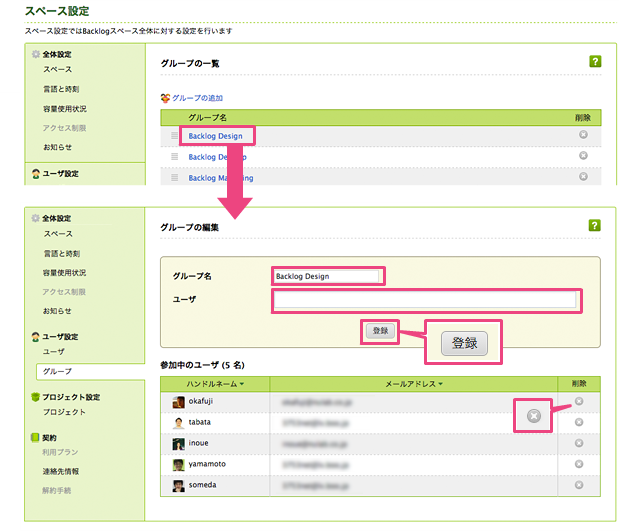Open プロジェクト in sidebar
This screenshot has height=531, width=620.
point(64,412)
